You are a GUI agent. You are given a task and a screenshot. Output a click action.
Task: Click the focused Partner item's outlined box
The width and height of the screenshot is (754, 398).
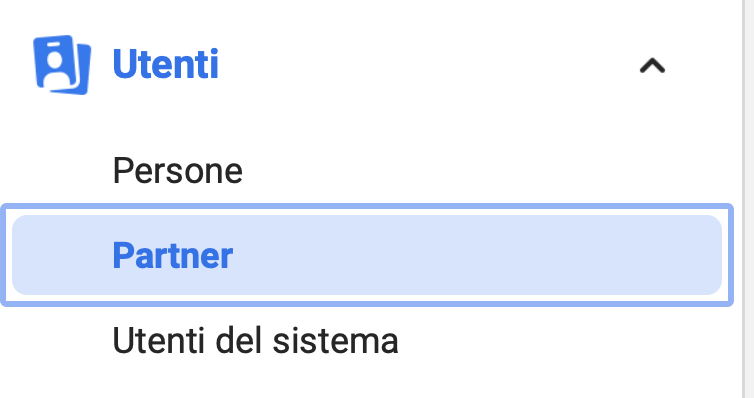367,255
